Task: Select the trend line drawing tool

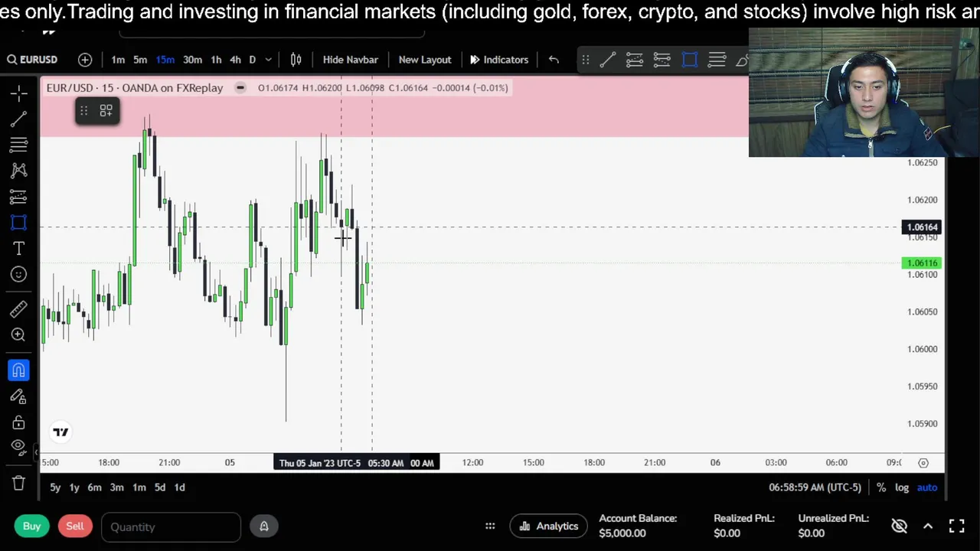Action: [x=19, y=119]
